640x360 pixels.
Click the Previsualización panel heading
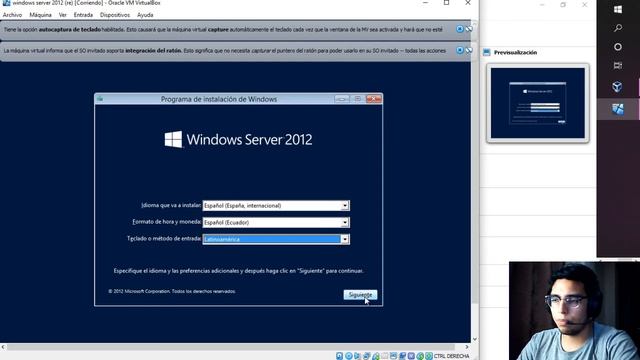515,52
